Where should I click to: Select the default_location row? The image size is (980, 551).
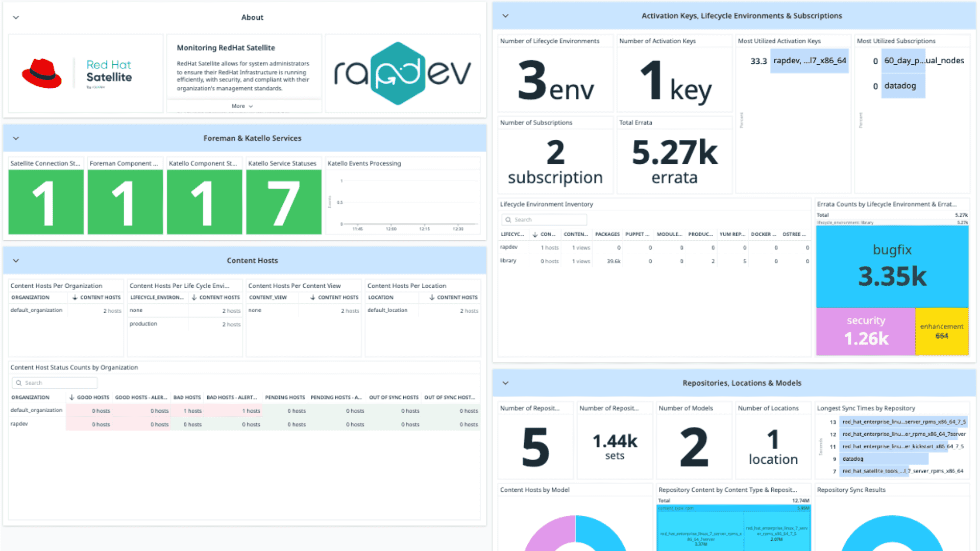tap(423, 311)
